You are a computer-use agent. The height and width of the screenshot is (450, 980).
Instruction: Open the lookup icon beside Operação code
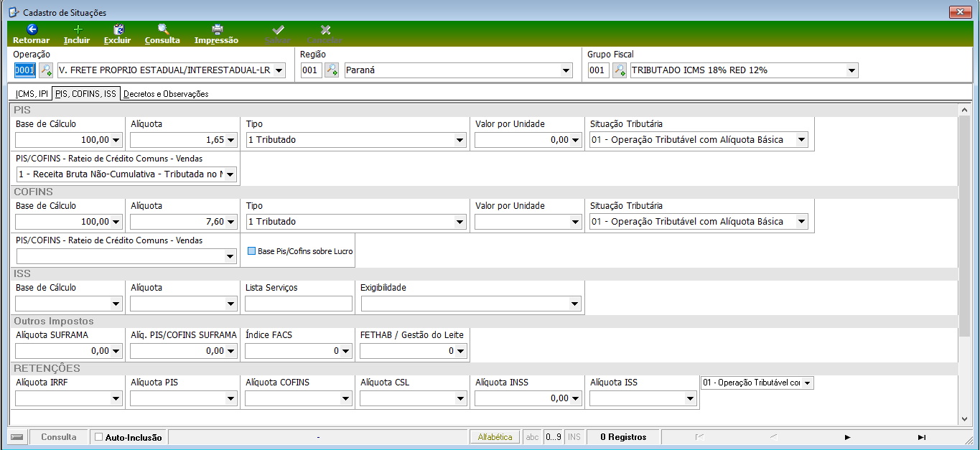tap(46, 70)
